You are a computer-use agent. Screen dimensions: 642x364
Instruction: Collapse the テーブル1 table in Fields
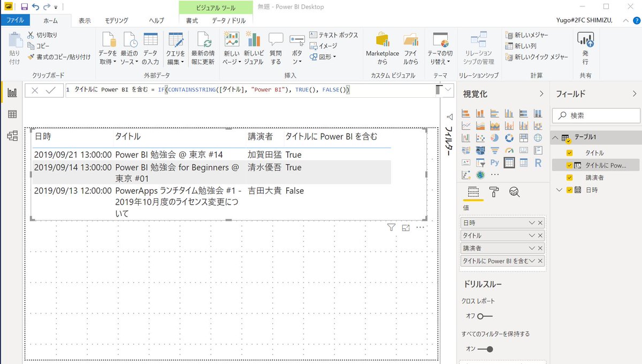pyautogui.click(x=556, y=137)
